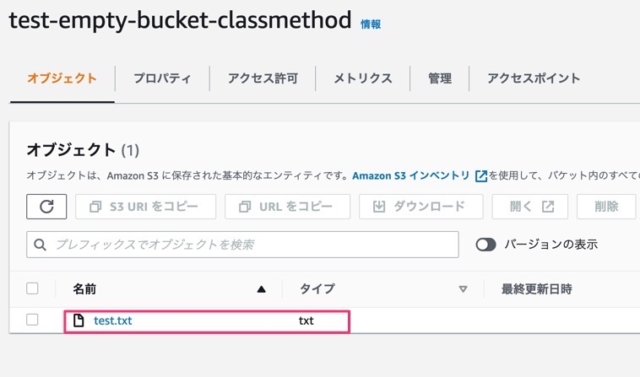
Task: Check the checkbox for test.txt row
Action: click(x=32, y=319)
